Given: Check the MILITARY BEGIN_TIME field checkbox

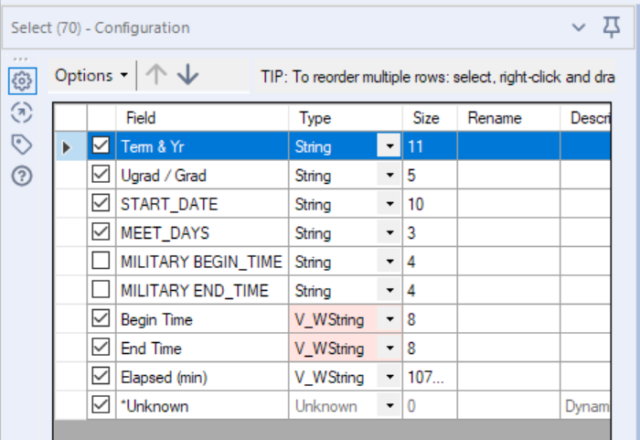Looking at the screenshot, I should tap(101, 261).
